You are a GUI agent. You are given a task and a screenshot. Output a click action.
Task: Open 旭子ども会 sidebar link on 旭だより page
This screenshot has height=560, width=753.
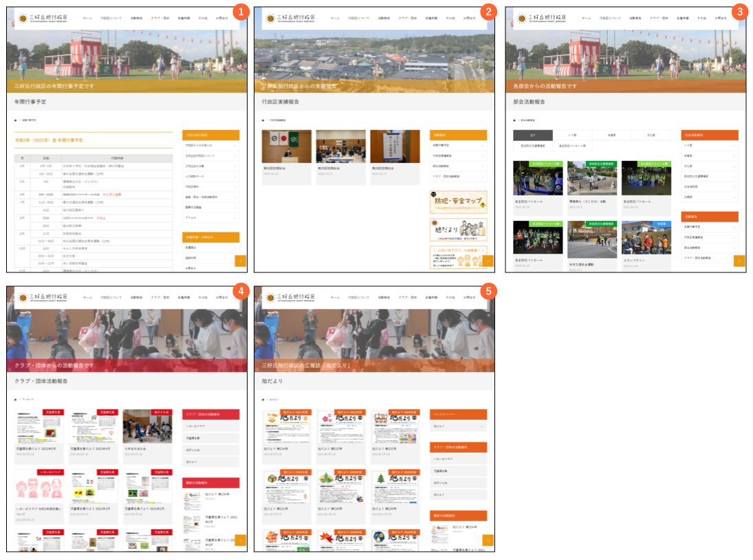[x=458, y=483]
